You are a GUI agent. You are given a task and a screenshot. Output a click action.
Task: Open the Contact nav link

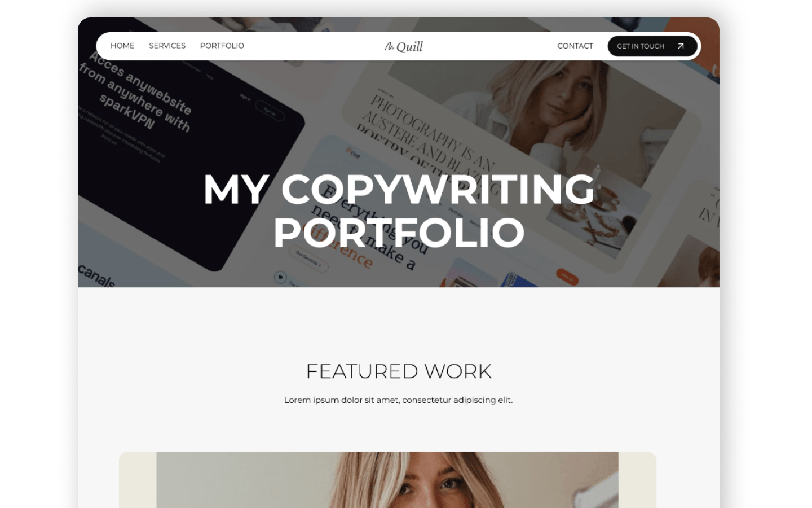[575, 46]
